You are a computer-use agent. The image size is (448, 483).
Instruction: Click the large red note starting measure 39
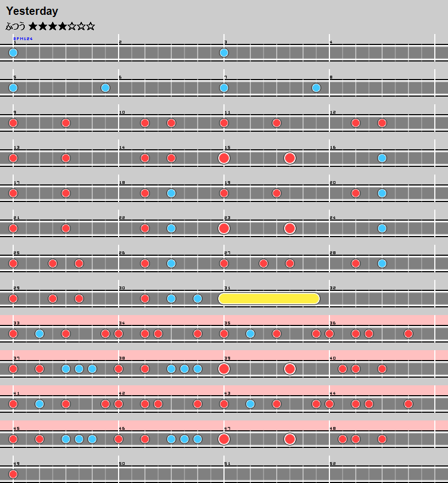(224, 369)
